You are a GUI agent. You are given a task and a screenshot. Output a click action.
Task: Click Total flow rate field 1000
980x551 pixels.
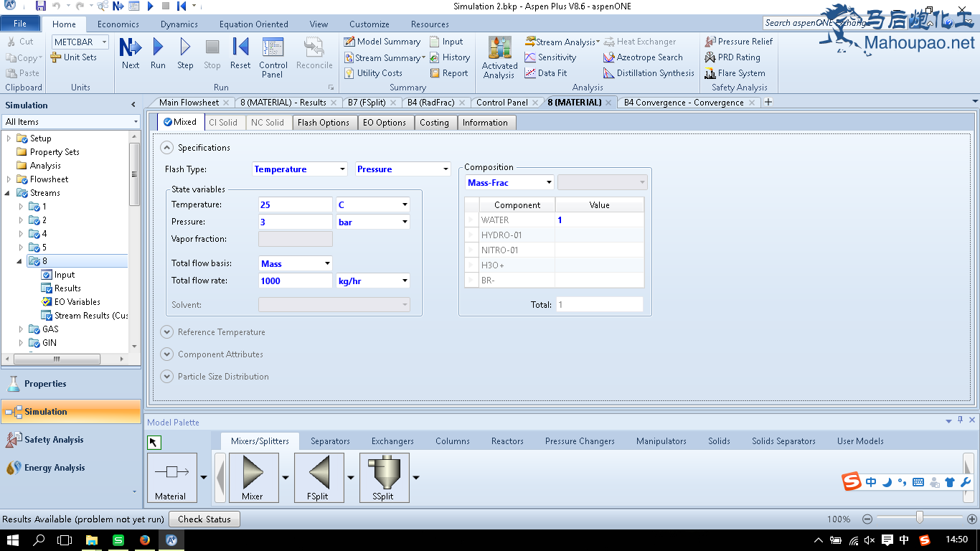(295, 281)
